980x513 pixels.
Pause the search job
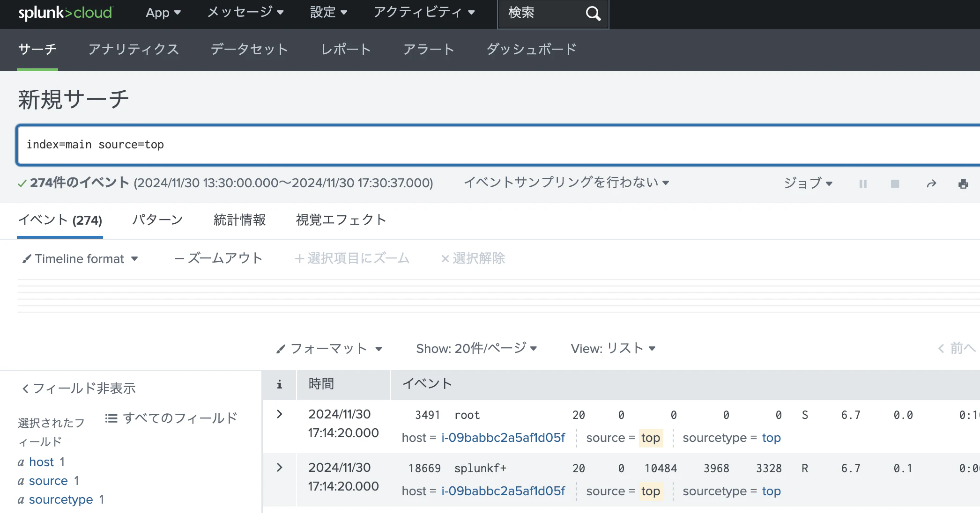[863, 183]
